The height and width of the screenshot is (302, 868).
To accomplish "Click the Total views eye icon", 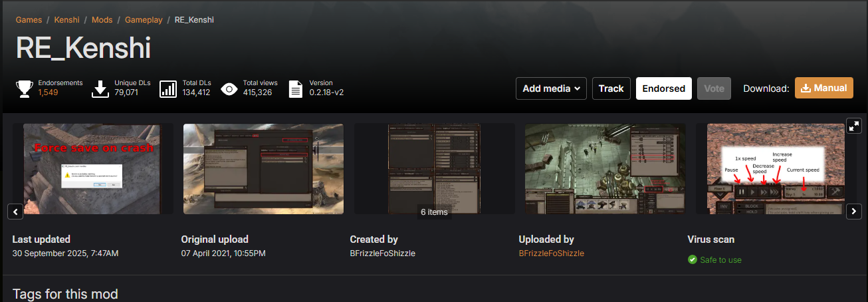I will coord(229,88).
